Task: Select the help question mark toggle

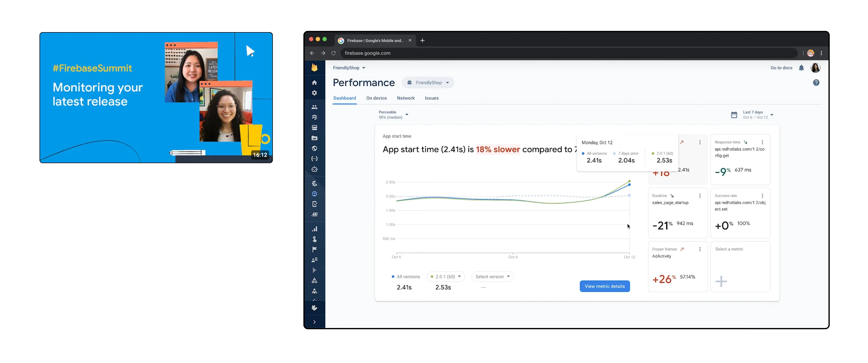Action: [816, 82]
